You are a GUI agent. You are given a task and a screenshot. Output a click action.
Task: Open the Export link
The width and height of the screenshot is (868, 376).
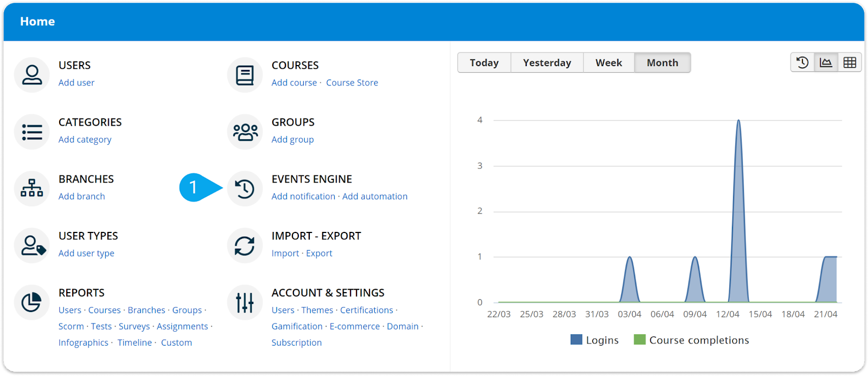click(319, 253)
